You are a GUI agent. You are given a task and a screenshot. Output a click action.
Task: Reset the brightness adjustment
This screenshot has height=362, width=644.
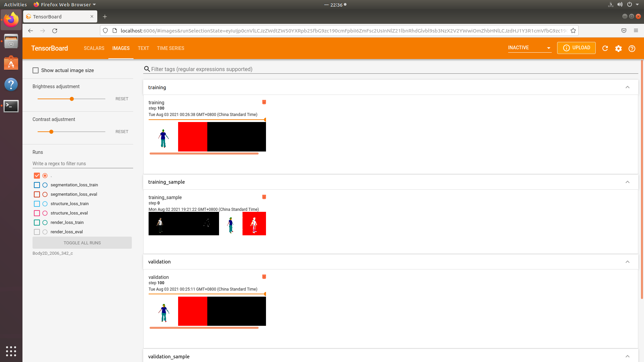click(x=122, y=99)
